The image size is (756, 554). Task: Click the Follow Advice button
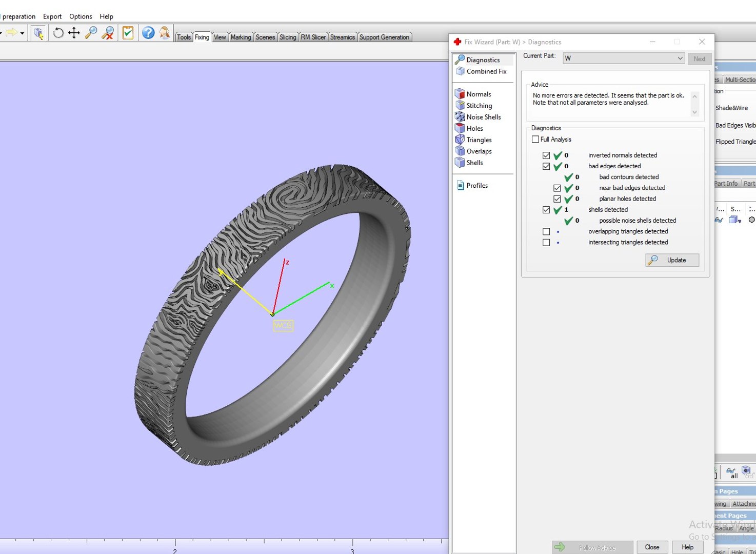(592, 547)
